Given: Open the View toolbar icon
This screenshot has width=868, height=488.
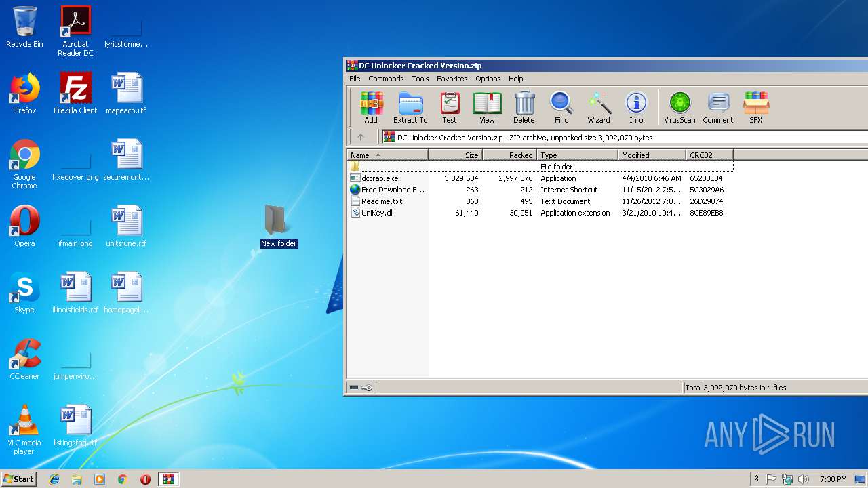Looking at the screenshot, I should tap(487, 107).
